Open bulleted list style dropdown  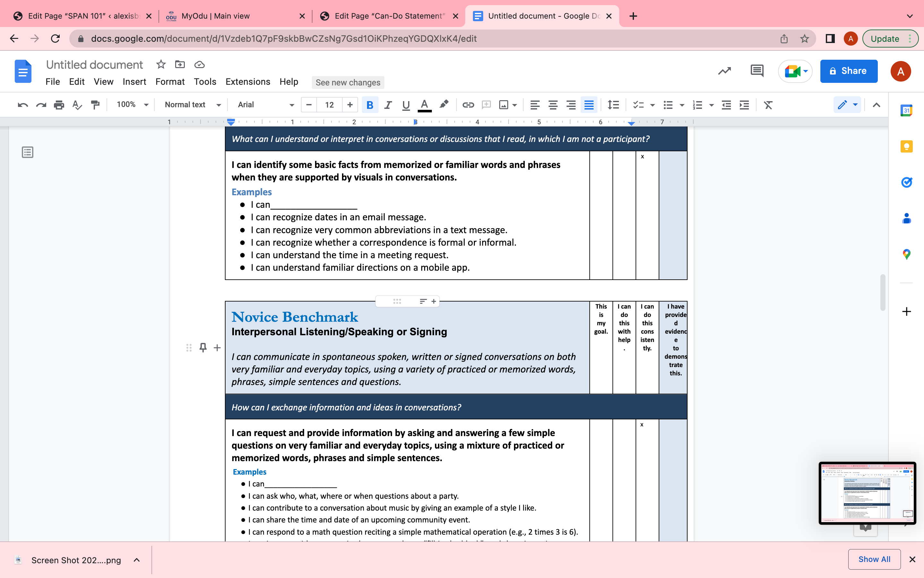682,105
